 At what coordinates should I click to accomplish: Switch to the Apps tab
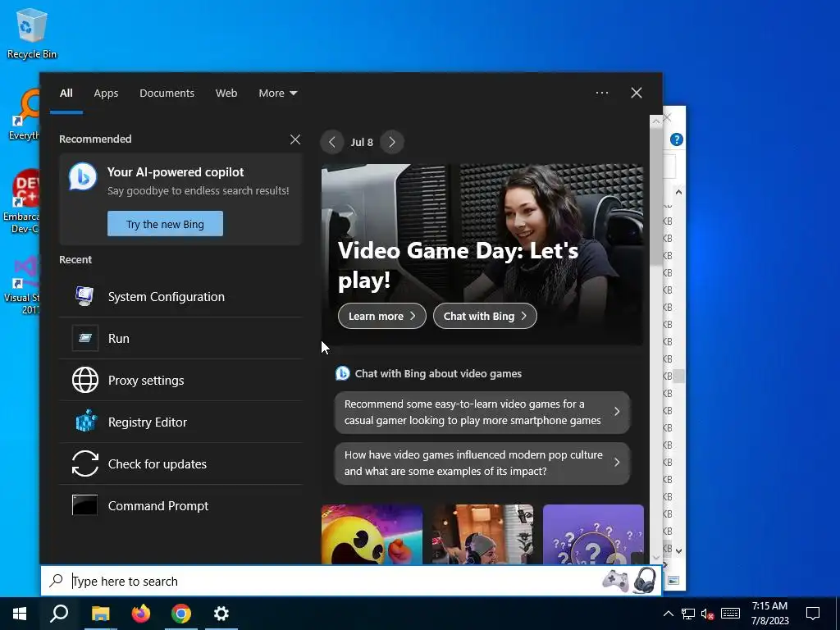click(106, 93)
